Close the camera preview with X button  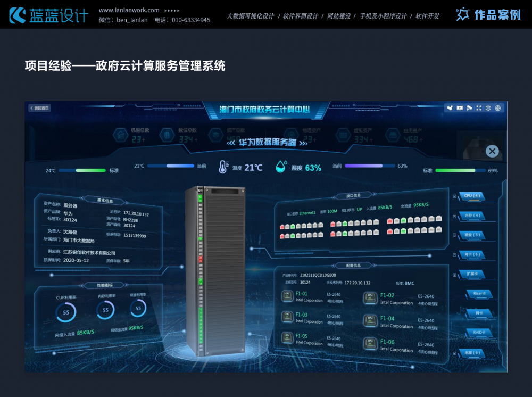coord(492,151)
